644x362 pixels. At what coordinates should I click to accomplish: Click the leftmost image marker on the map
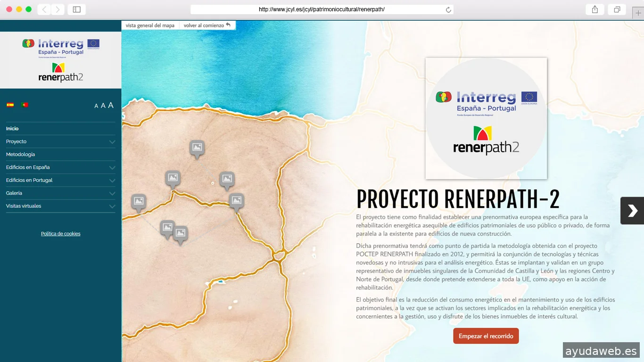click(139, 201)
